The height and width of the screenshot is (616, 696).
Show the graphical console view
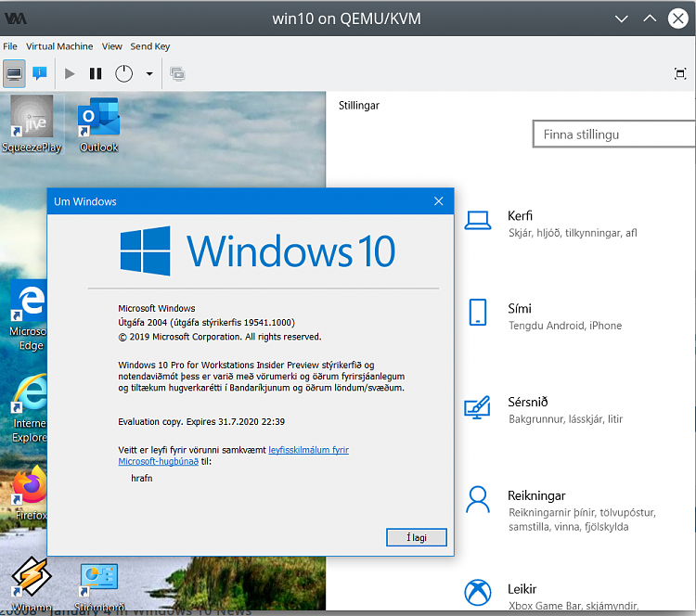click(14, 73)
